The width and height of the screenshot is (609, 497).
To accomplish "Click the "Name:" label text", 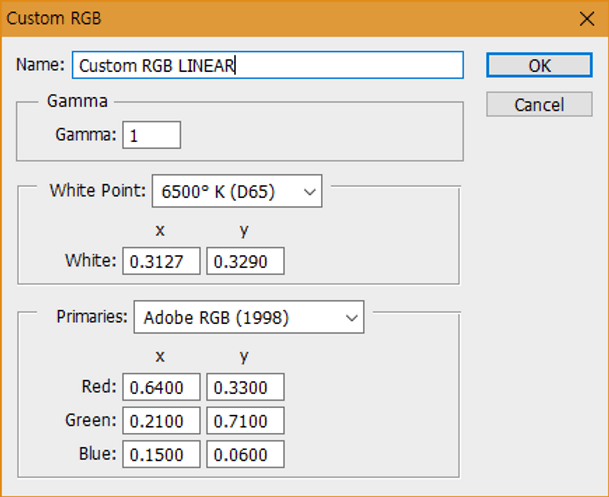I will (x=41, y=66).
